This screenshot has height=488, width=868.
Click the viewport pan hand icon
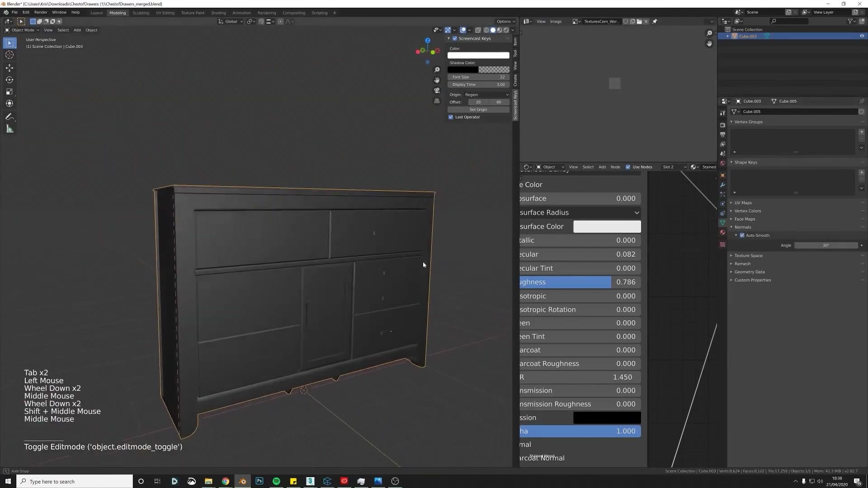(437, 80)
